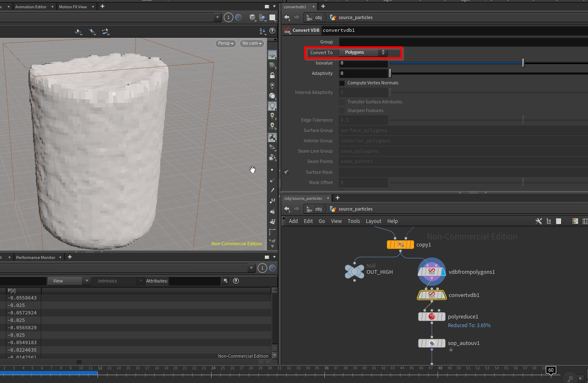
Task: Switch to the Motion FX View tab
Action: (73, 7)
